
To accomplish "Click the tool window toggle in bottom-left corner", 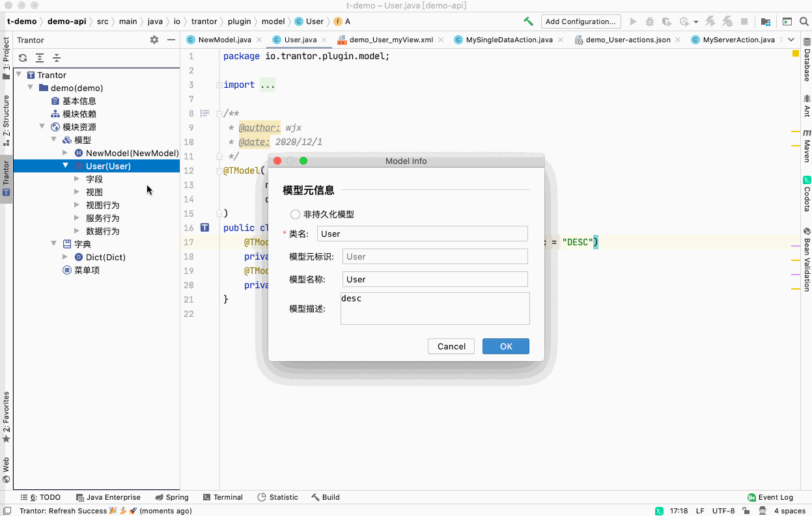I will coord(7,511).
